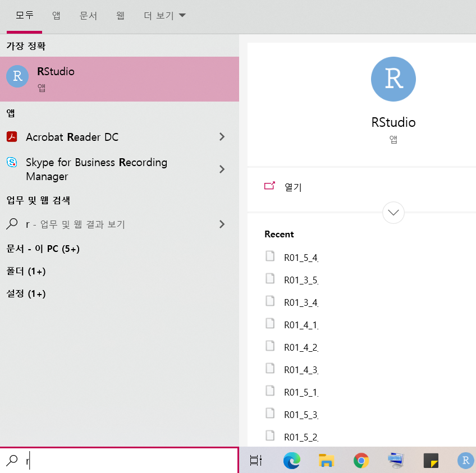Image resolution: width=476 pixels, height=473 pixels.
Task: Open recent file R01_3_4
Action: [301, 302]
